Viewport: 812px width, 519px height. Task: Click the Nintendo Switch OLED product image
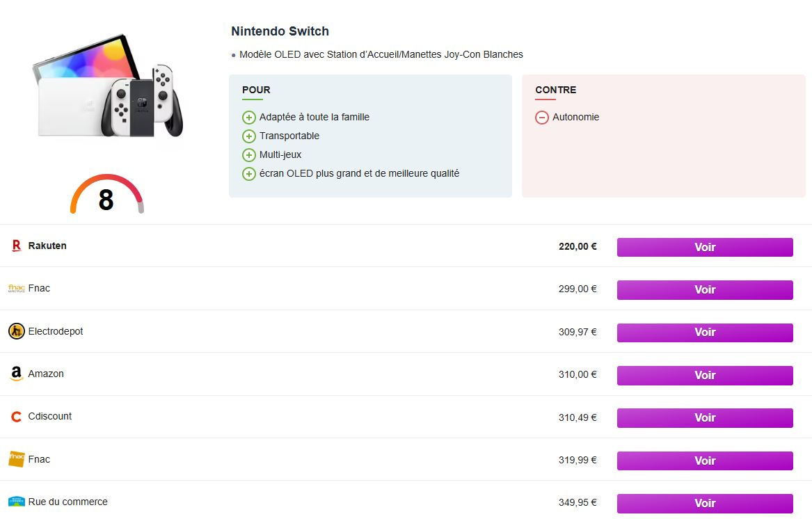[x=108, y=86]
